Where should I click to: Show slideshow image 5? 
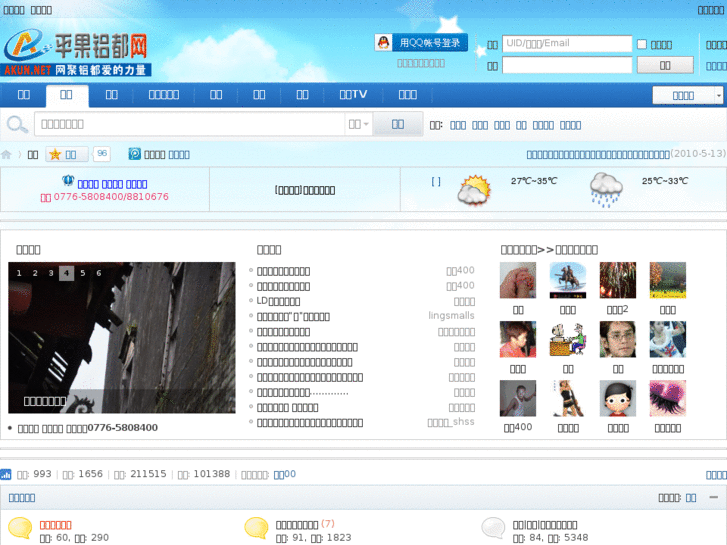83,273
